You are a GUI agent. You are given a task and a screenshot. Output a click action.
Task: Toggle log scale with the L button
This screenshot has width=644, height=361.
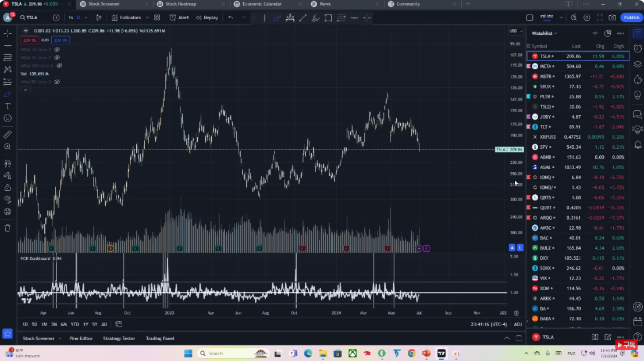(x=520, y=248)
